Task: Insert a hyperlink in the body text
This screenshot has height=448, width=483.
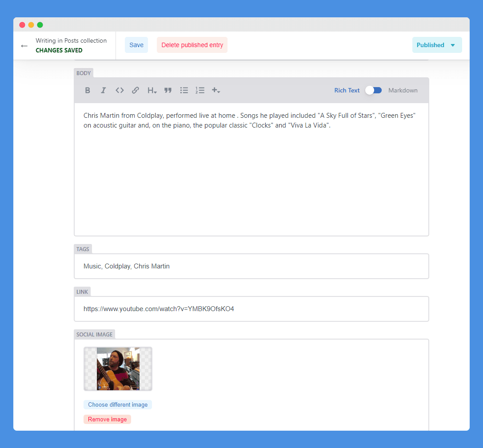Action: (x=135, y=90)
